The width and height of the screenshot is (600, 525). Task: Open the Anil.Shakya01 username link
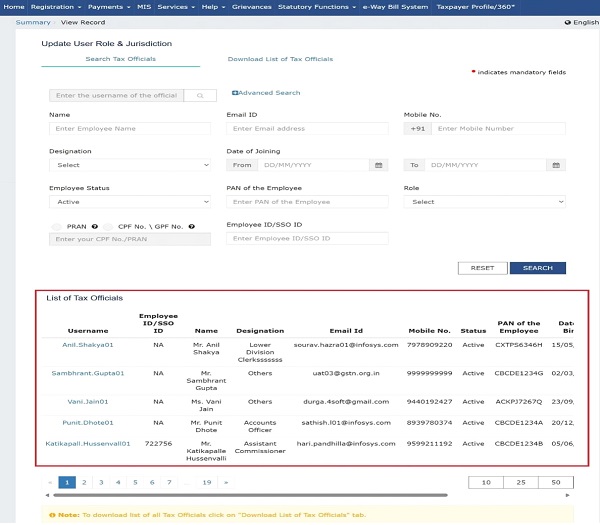[x=88, y=345]
